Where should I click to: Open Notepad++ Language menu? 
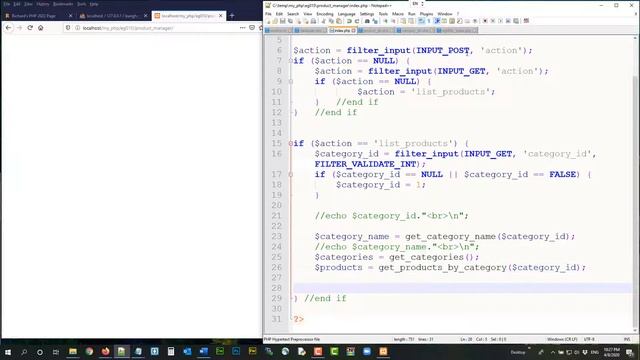click(x=347, y=14)
